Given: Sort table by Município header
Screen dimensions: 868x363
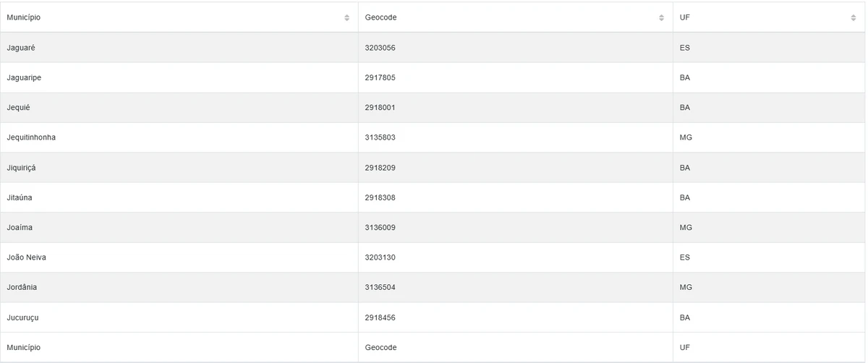Looking at the screenshot, I should (24, 17).
